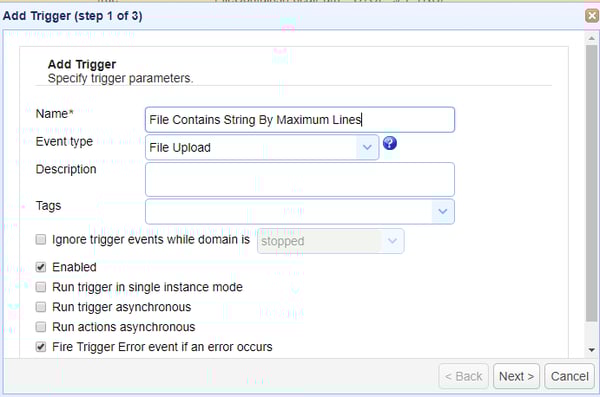Enable Run trigger in single instance mode
This screenshot has width=600, height=397.
(x=41, y=287)
